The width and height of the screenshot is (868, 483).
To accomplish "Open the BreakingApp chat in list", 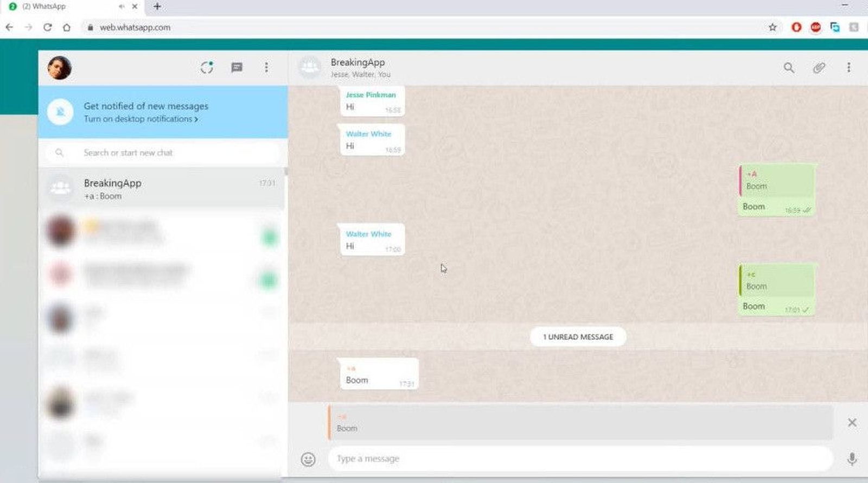I will pos(163,189).
